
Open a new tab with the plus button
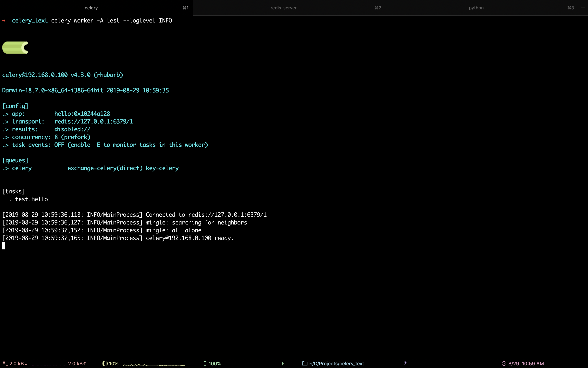point(583,8)
